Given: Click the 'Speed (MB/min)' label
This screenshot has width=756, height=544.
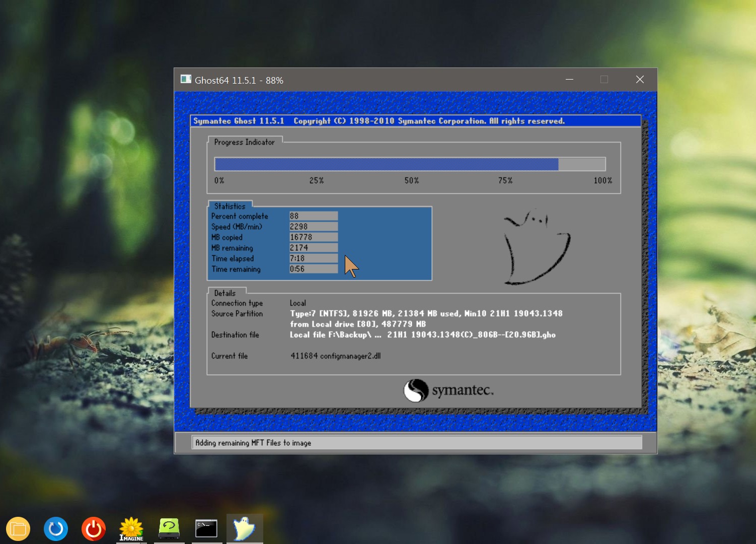Looking at the screenshot, I should click(237, 227).
